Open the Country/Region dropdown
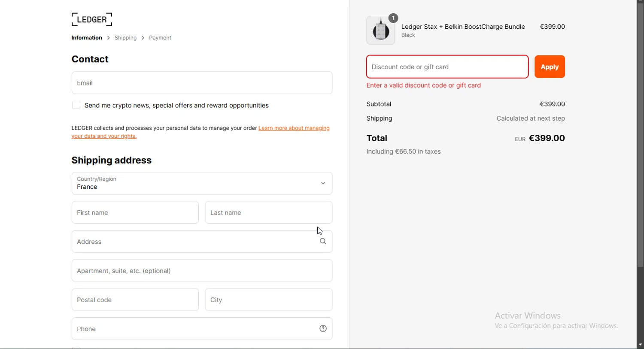The height and width of the screenshot is (349, 644). click(202, 183)
